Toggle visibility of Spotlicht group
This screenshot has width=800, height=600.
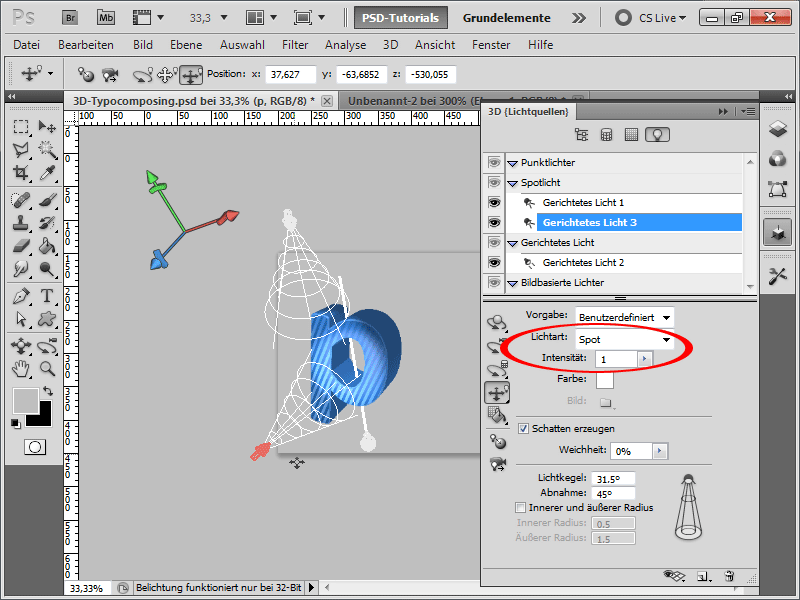[494, 182]
